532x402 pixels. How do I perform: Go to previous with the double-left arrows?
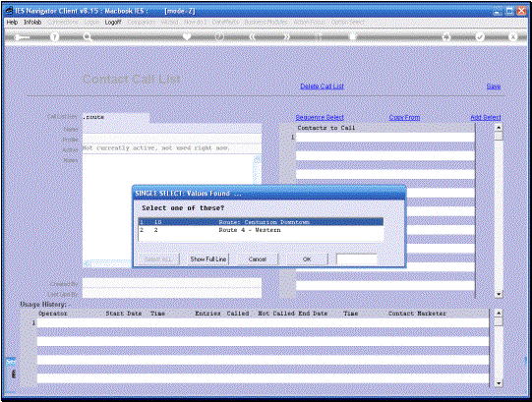coord(252,36)
